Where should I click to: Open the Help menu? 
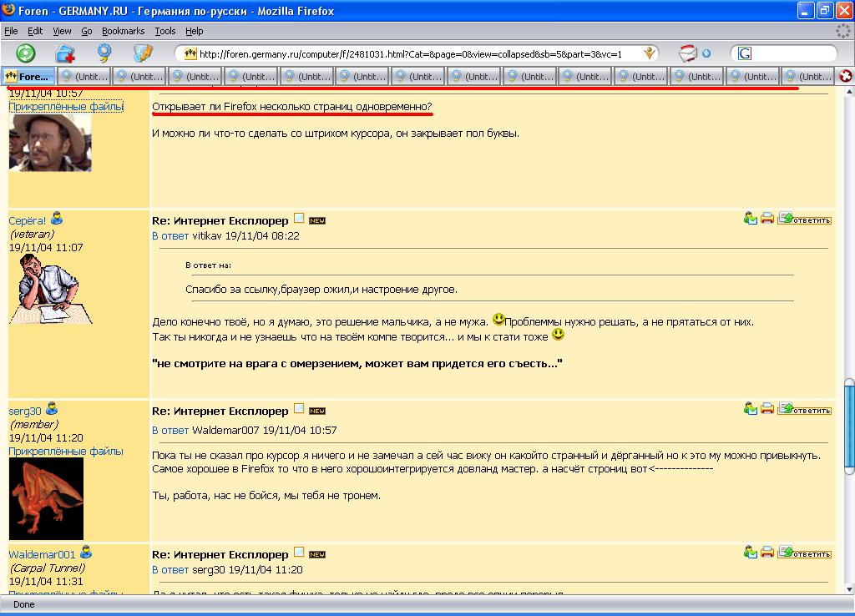point(194,31)
